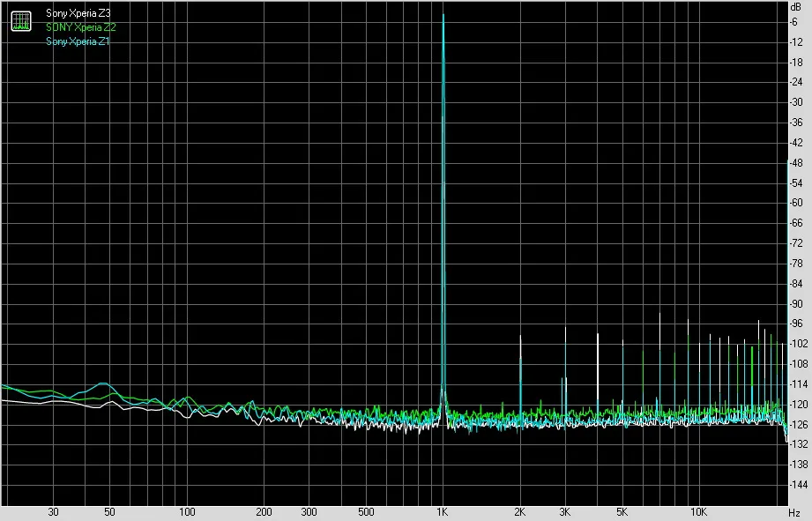This screenshot has height=521, width=812.
Task: Click the -102 dB axis label
Action: [799, 343]
